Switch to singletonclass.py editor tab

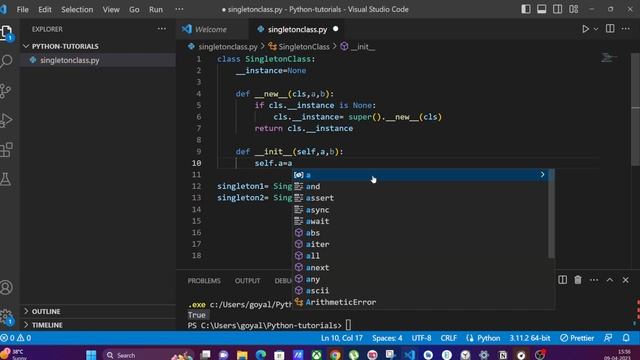click(297, 29)
